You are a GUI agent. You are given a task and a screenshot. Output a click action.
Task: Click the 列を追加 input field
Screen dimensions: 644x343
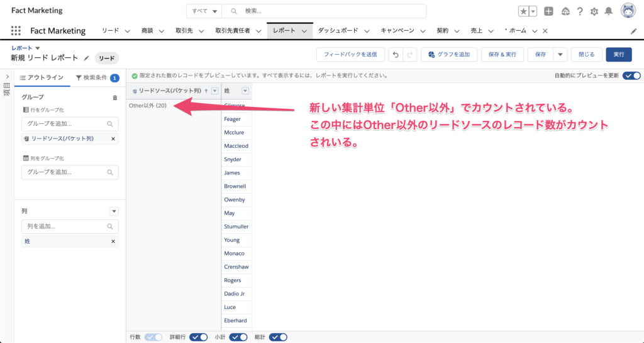(70, 227)
